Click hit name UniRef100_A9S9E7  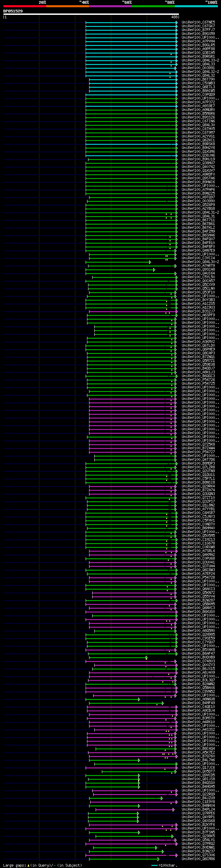click(x=198, y=106)
